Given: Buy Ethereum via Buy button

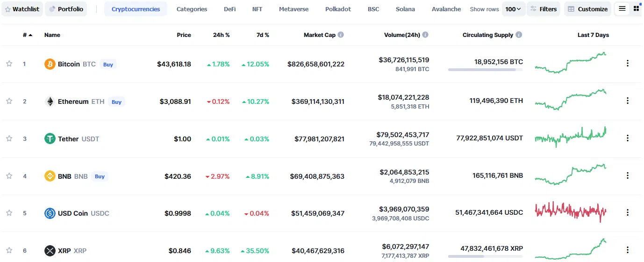Looking at the screenshot, I should (116, 102).
